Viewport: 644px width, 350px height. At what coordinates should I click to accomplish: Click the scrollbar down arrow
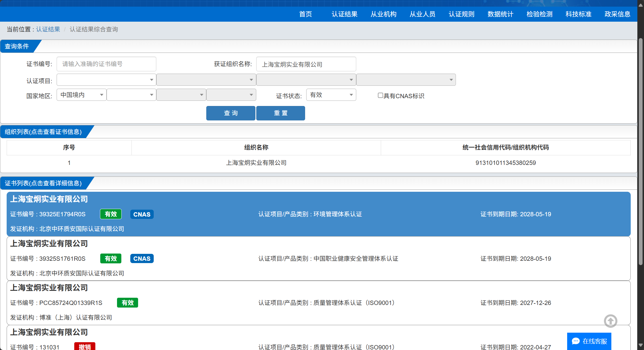click(641, 345)
